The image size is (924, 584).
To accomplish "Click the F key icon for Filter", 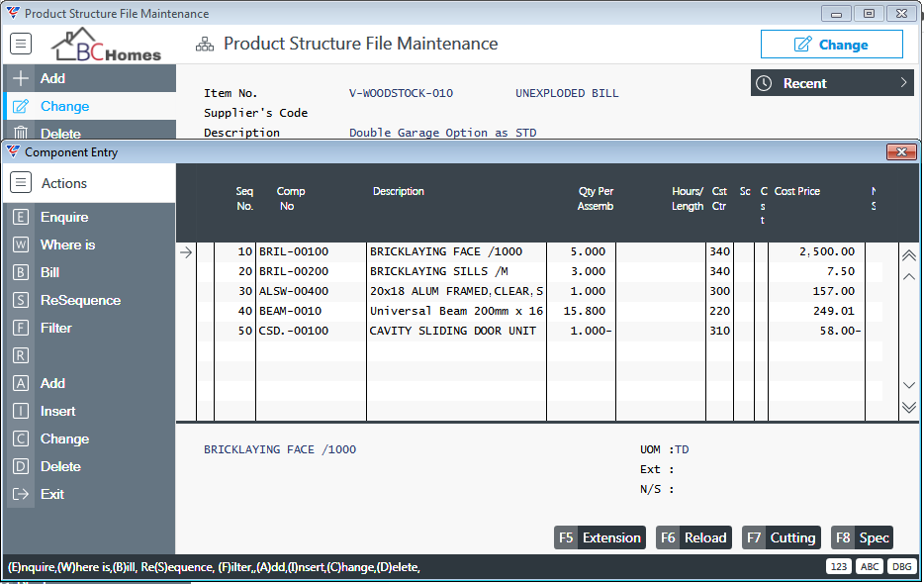I will [21, 328].
